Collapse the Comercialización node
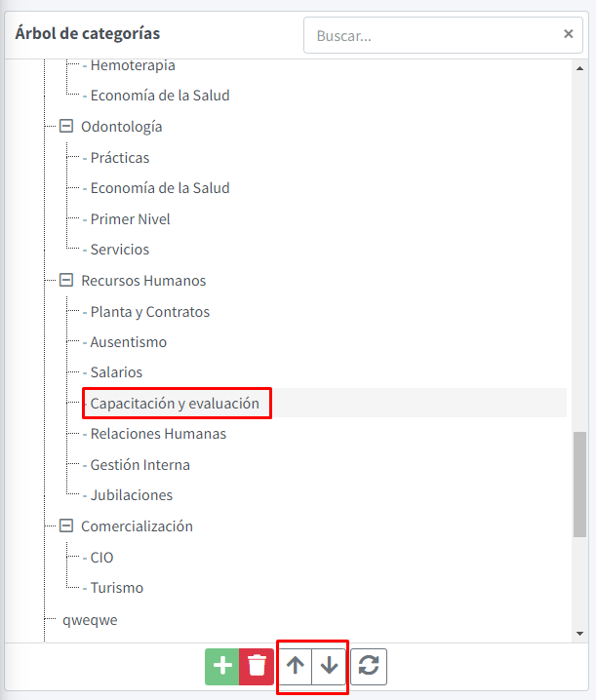 pyautogui.click(x=66, y=526)
